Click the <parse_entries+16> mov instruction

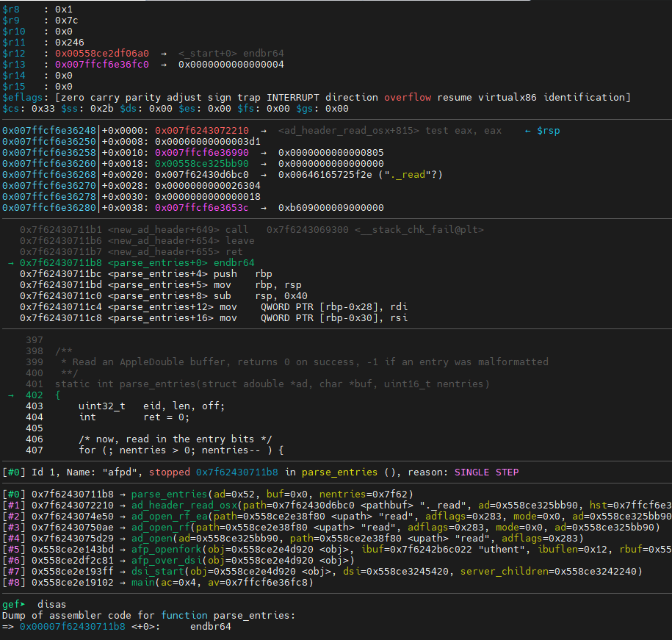[x=214, y=318]
